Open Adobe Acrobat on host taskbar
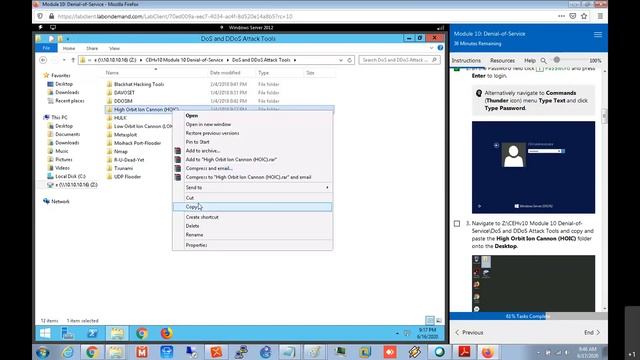Screen dimensions: 640x360 pyautogui.click(x=464, y=352)
